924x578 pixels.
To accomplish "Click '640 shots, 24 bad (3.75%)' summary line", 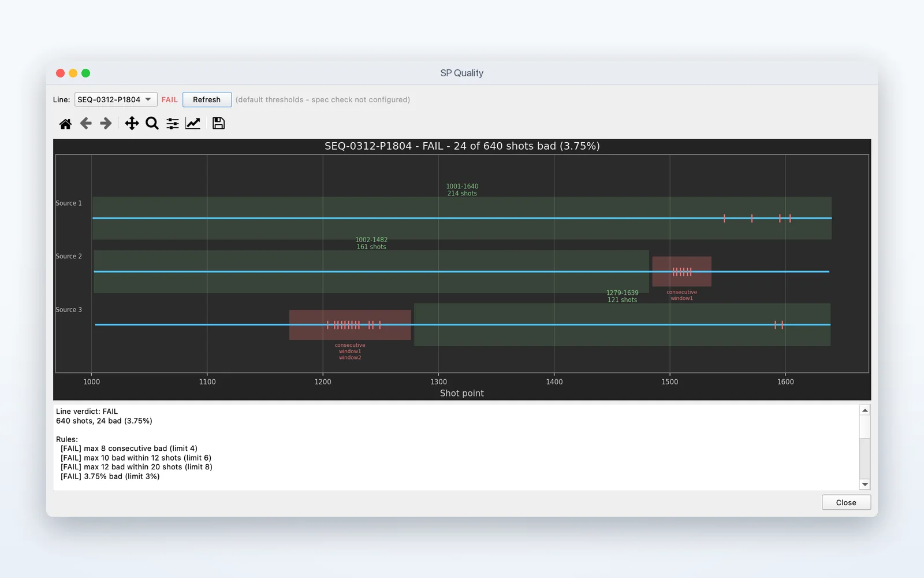I will (x=104, y=421).
